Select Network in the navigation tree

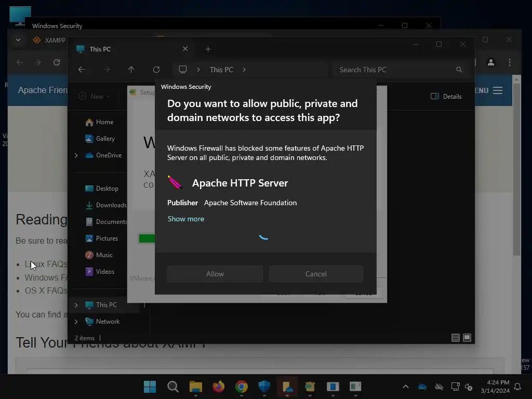(102, 321)
